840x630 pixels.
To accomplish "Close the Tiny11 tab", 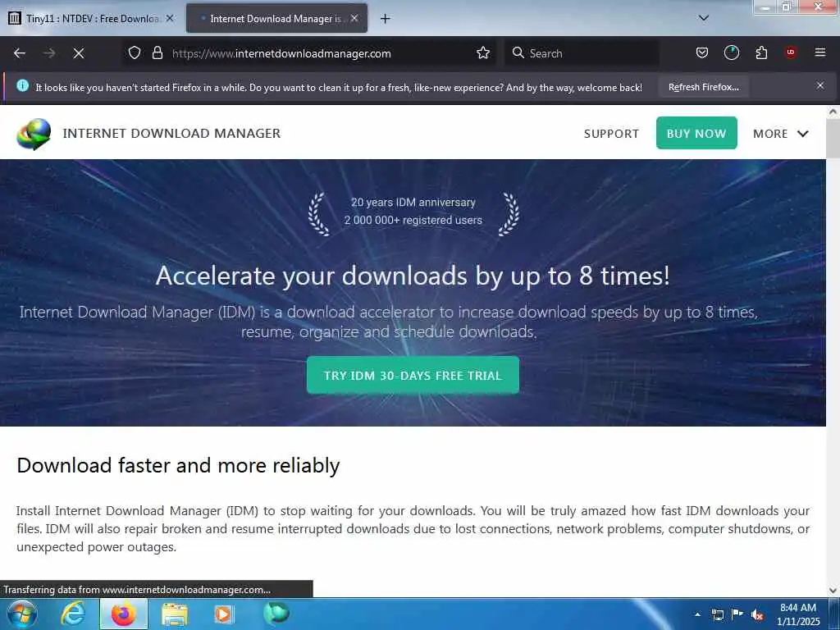I will click(x=170, y=19).
